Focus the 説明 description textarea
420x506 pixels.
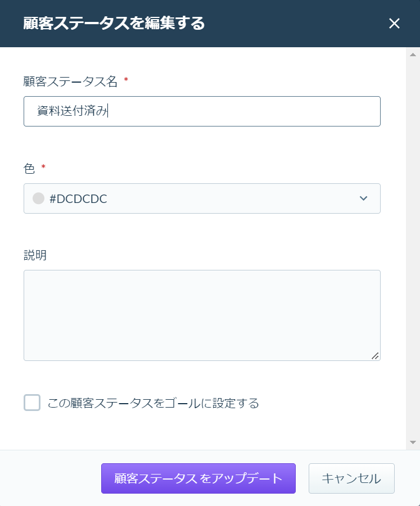tap(202, 315)
